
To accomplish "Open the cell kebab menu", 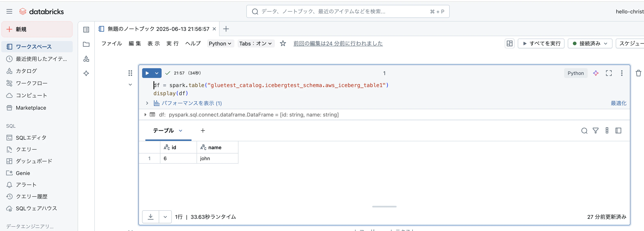I will [622, 73].
